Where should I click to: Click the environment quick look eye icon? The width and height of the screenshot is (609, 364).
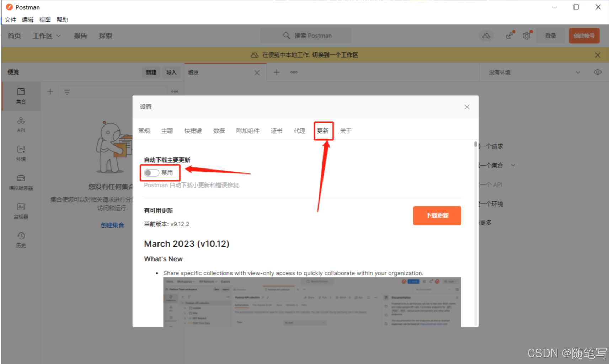pos(598,72)
